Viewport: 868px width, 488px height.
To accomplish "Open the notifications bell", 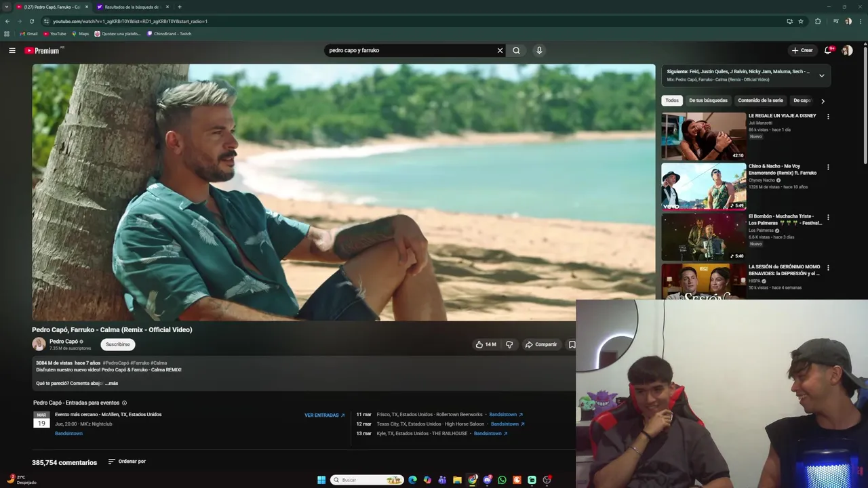I will pos(828,50).
